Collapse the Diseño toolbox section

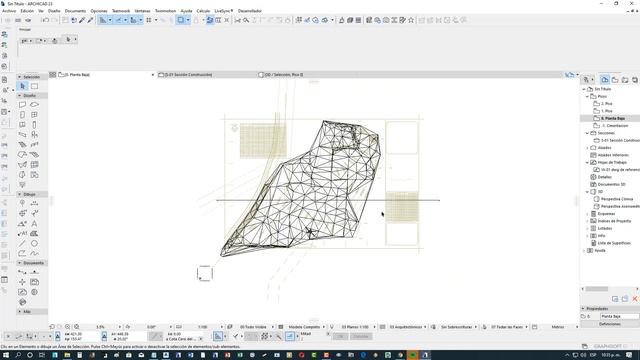point(19,96)
